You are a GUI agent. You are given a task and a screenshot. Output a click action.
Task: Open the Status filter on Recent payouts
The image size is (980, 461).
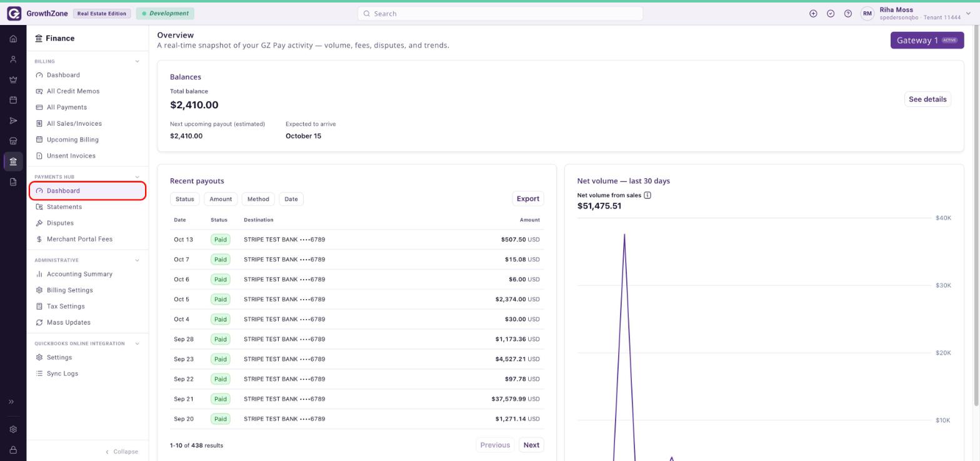point(185,199)
